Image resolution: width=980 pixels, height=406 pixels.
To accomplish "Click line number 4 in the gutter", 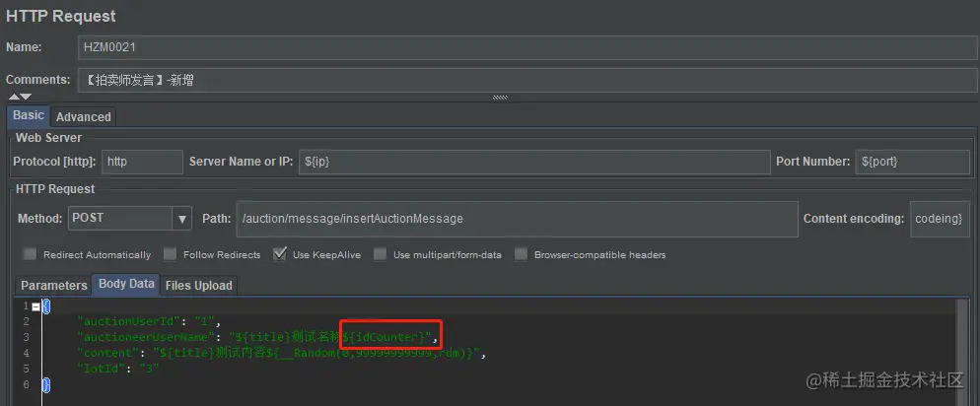I will (26, 353).
